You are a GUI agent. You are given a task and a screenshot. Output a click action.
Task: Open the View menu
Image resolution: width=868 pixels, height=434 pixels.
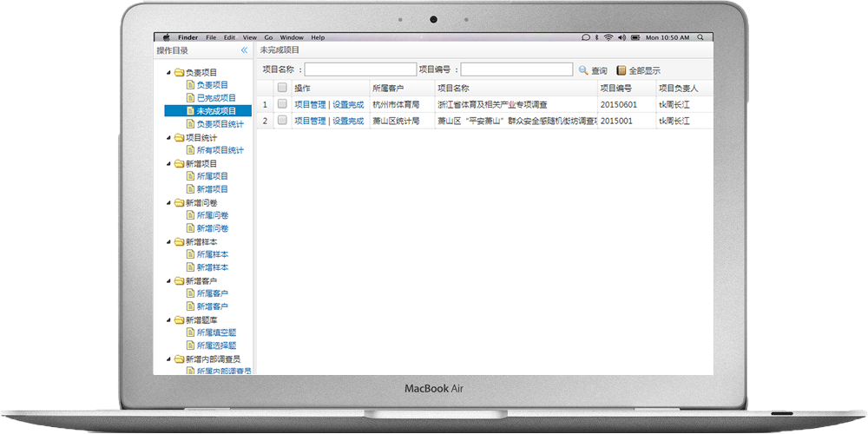click(x=250, y=38)
